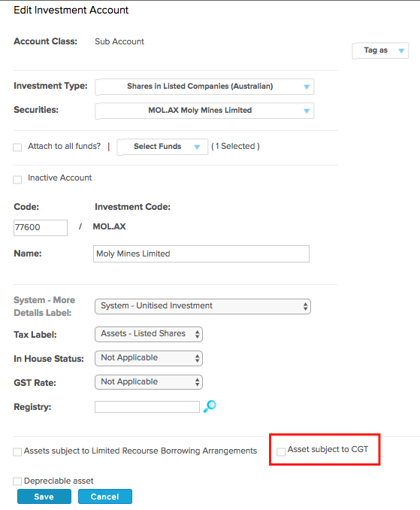Tick the Depreciable asset checkbox

pyautogui.click(x=17, y=481)
